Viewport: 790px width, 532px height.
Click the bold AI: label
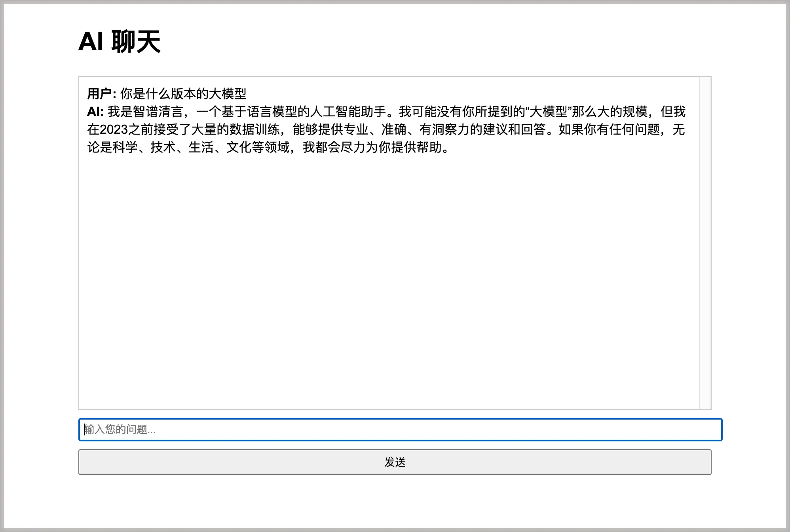click(x=95, y=112)
